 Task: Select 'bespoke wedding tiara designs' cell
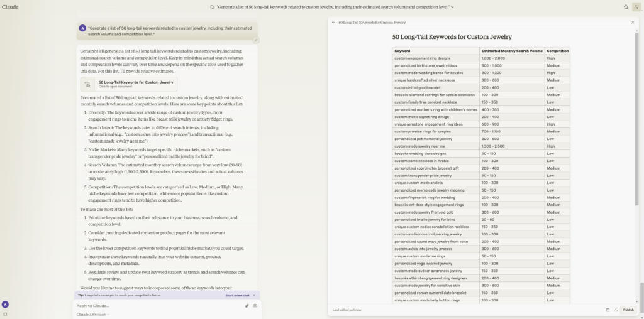[436, 153]
